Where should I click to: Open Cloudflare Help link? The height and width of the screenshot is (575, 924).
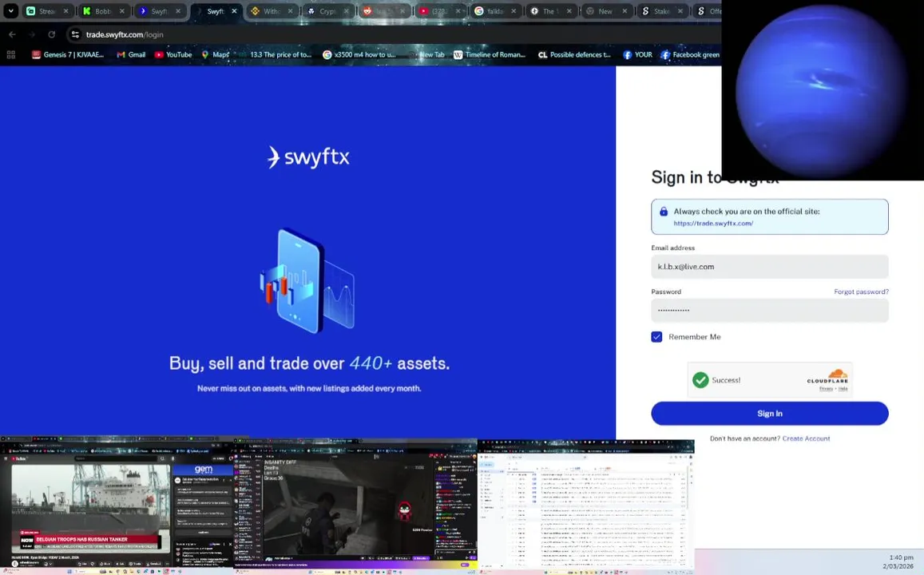843,389
